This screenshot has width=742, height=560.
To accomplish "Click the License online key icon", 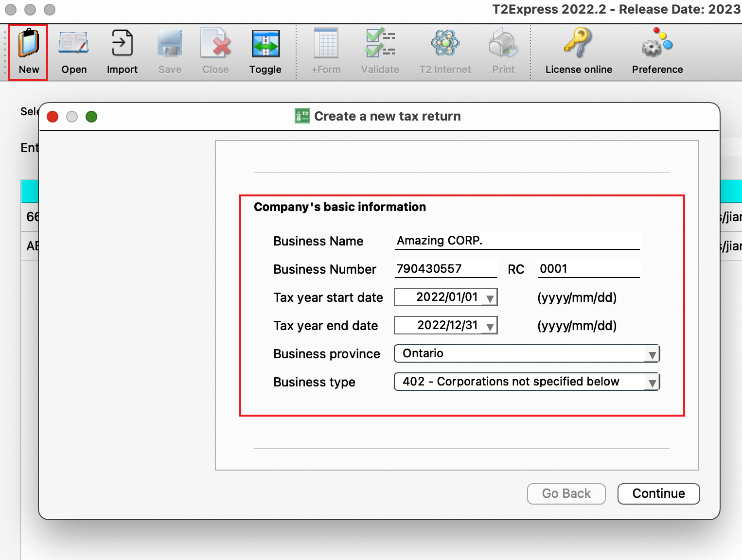I will coord(579,52).
